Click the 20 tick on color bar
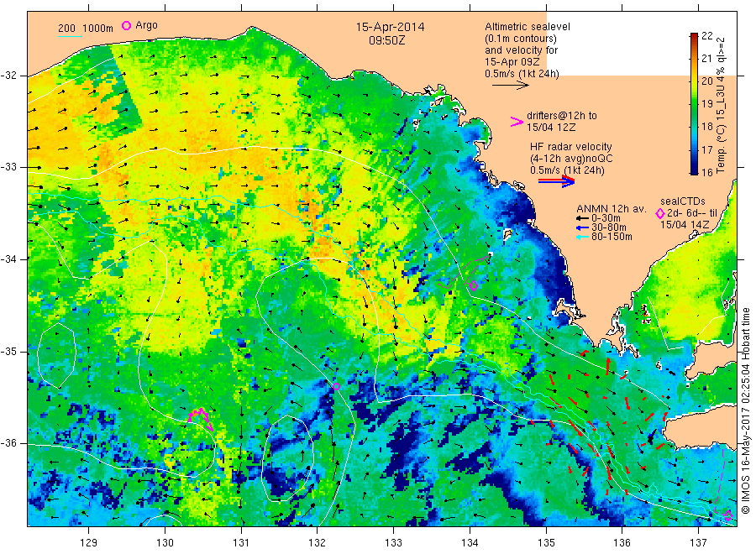Screen dimensions: 756x554 pyautogui.click(x=706, y=81)
